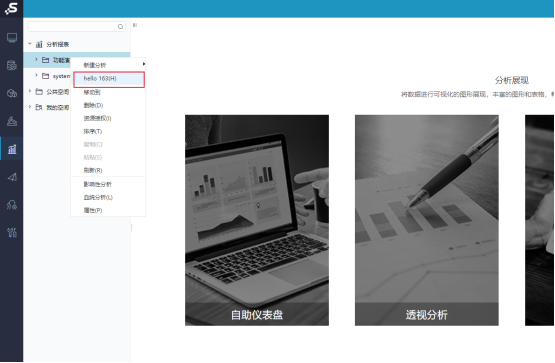
Task: Click the search magnifier in tree search box
Action: (x=120, y=27)
